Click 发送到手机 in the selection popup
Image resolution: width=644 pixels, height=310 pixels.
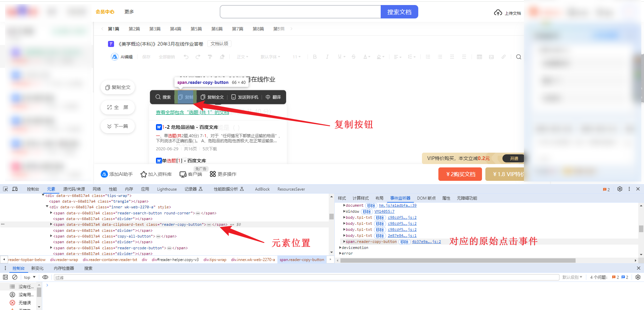(x=245, y=97)
